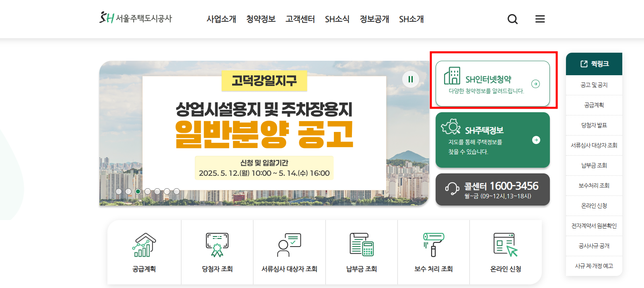
Task: Open the 보수처리 조회 sidebar link
Action: 594,185
